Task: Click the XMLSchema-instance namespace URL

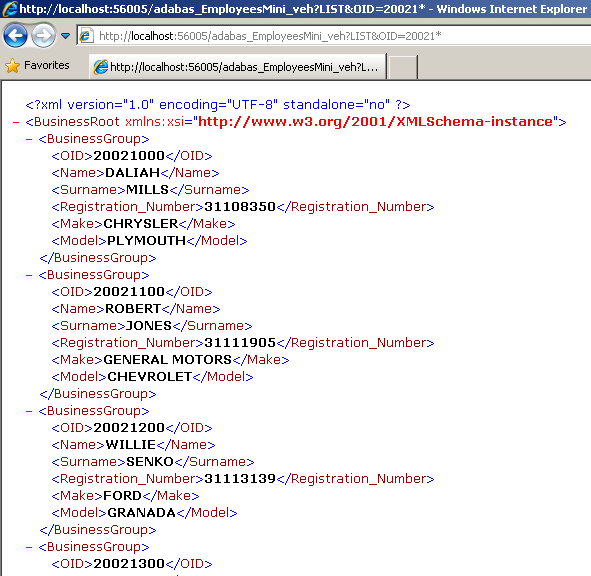Action: (375, 121)
